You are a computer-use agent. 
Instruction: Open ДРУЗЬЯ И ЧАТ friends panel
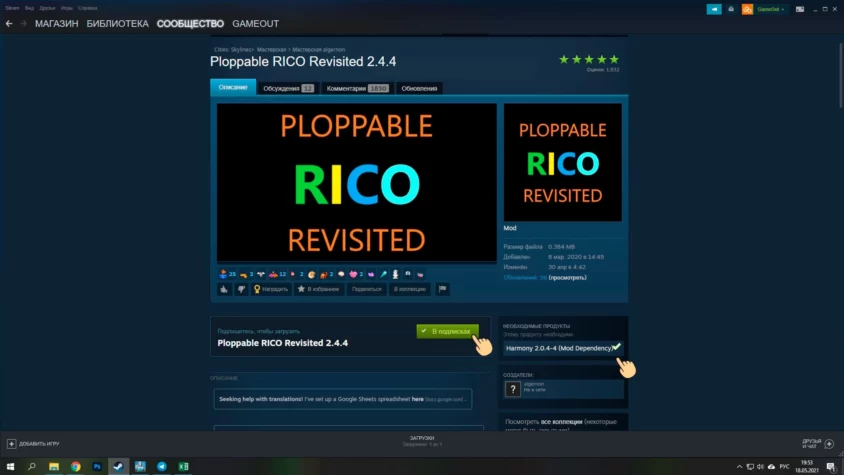tap(818, 444)
